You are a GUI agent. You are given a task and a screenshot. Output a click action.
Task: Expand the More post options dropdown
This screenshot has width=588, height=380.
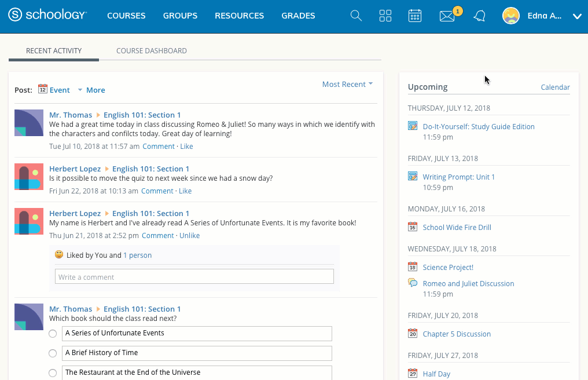pyautogui.click(x=91, y=90)
